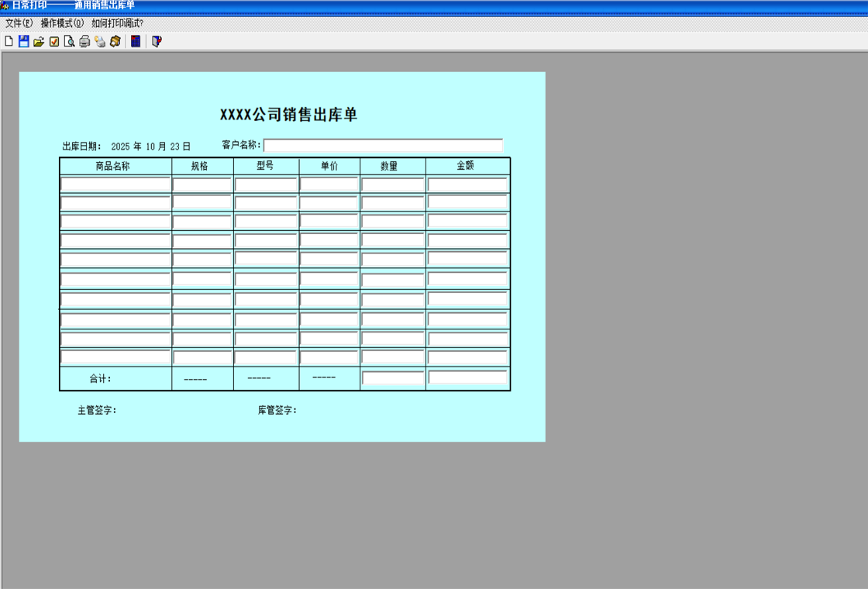Click the New blank document icon
Image resolution: width=868 pixels, height=589 pixels.
(9, 42)
